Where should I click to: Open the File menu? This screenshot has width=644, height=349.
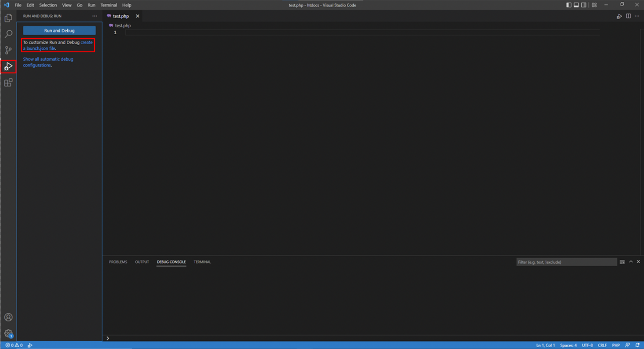(18, 5)
